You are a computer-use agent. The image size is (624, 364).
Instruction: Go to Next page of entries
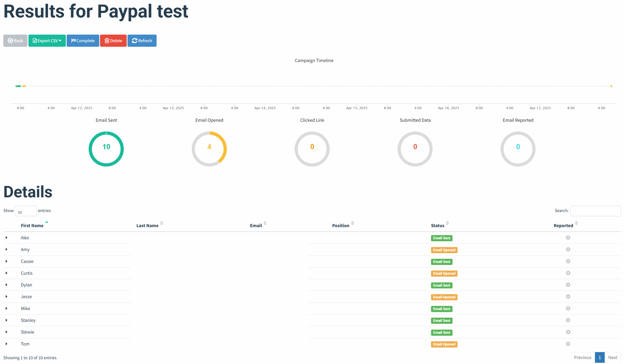coord(612,357)
